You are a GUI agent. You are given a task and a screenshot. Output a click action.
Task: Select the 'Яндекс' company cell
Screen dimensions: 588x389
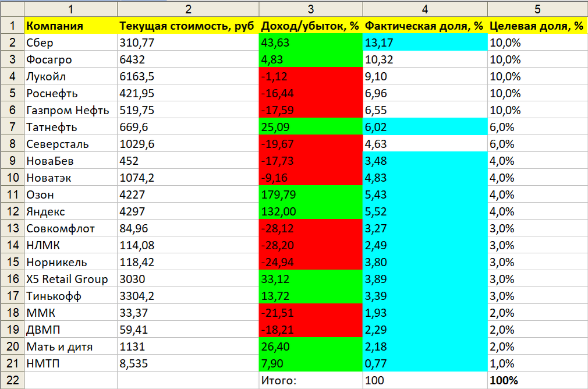70,211
